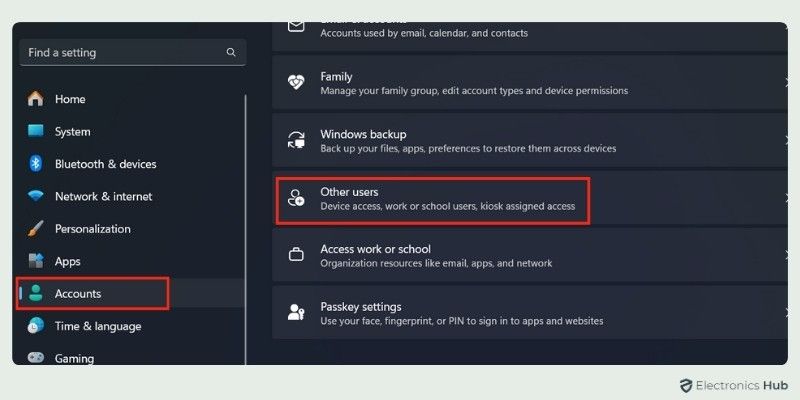This screenshot has width=800, height=400.
Task: Click the Accounts person icon
Action: pyautogui.click(x=35, y=293)
